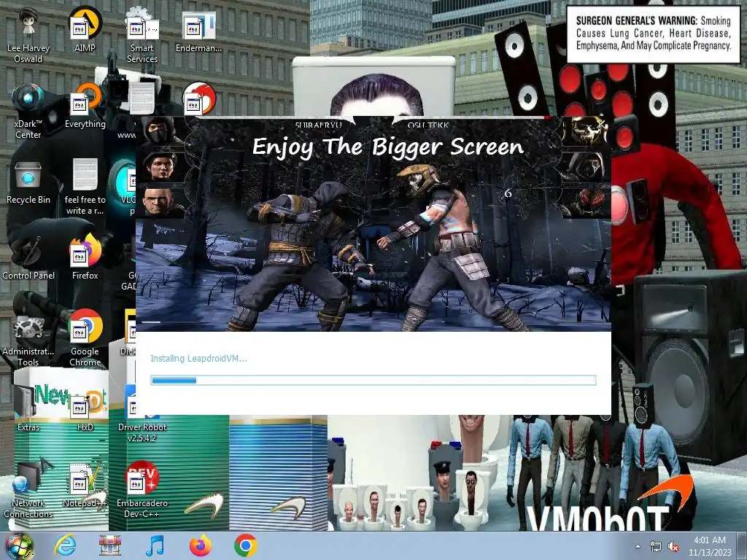Select the red bird shortcut beside www file
The image size is (747, 560).
[x=198, y=98]
